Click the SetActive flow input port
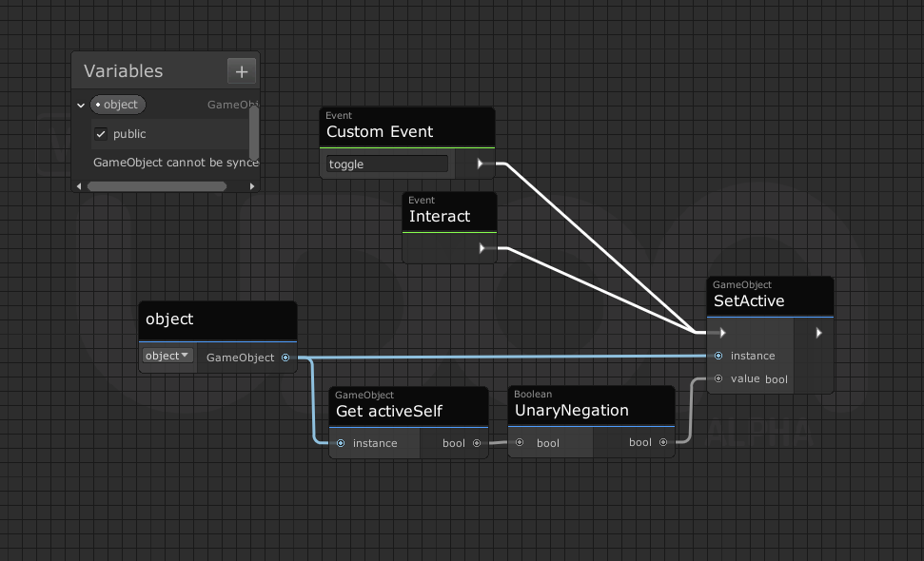The width and height of the screenshot is (924, 561). (x=722, y=333)
